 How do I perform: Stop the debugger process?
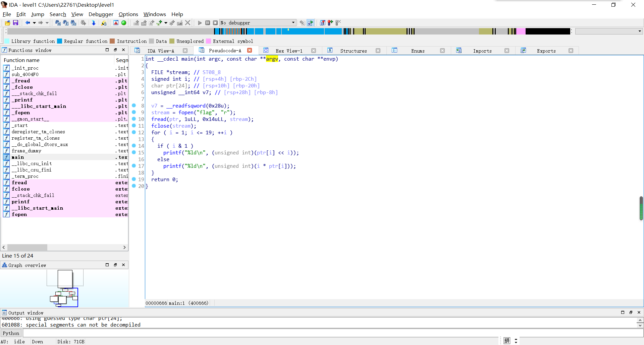tap(215, 23)
